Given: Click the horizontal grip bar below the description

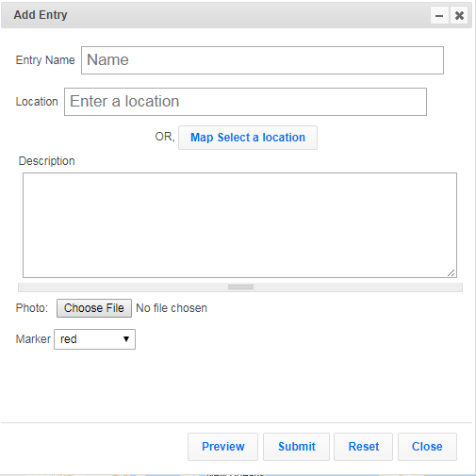Looking at the screenshot, I should (240, 287).
